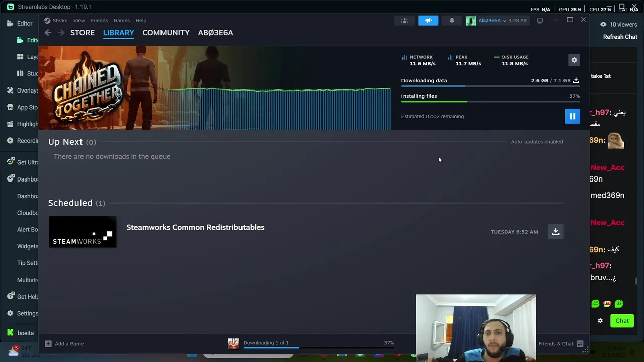Click Auto-updates enabled label
Viewport: 644px width, 362px height.
click(x=537, y=142)
